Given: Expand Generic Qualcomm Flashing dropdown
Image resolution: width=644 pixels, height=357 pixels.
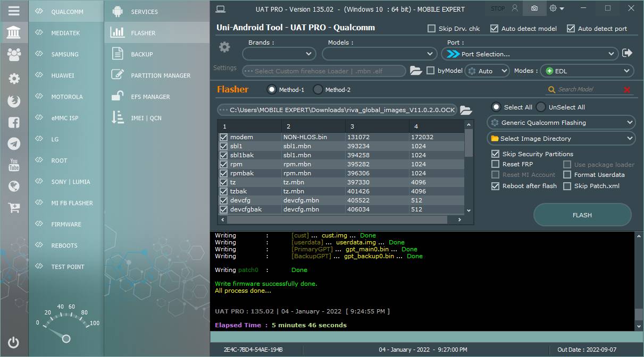Looking at the screenshot, I should pyautogui.click(x=561, y=123).
